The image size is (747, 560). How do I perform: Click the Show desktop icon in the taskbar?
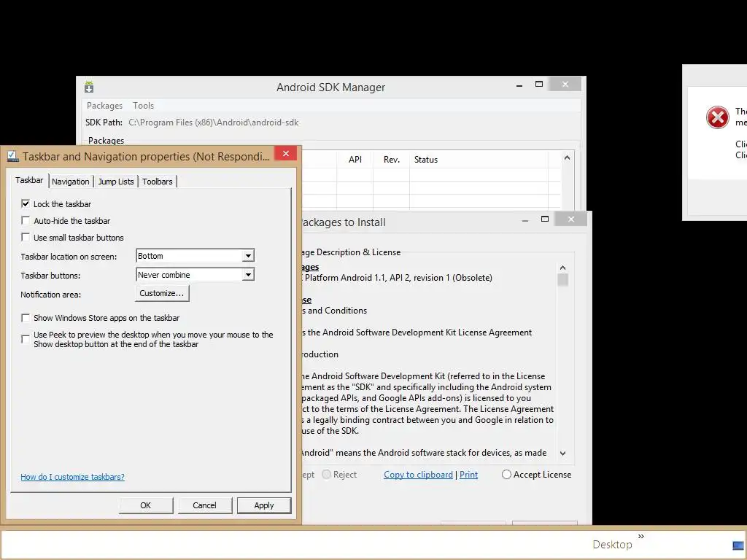click(x=738, y=545)
